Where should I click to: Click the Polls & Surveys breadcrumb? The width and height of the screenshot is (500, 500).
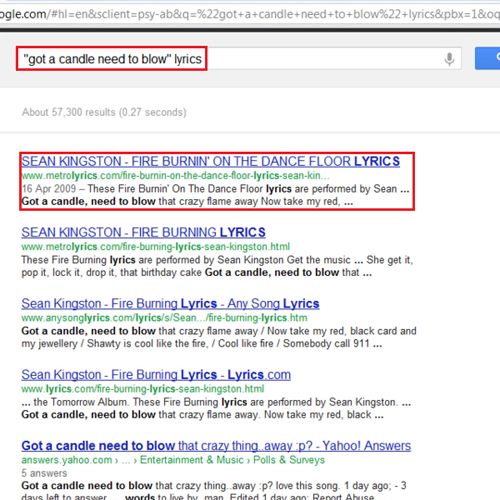(x=289, y=460)
